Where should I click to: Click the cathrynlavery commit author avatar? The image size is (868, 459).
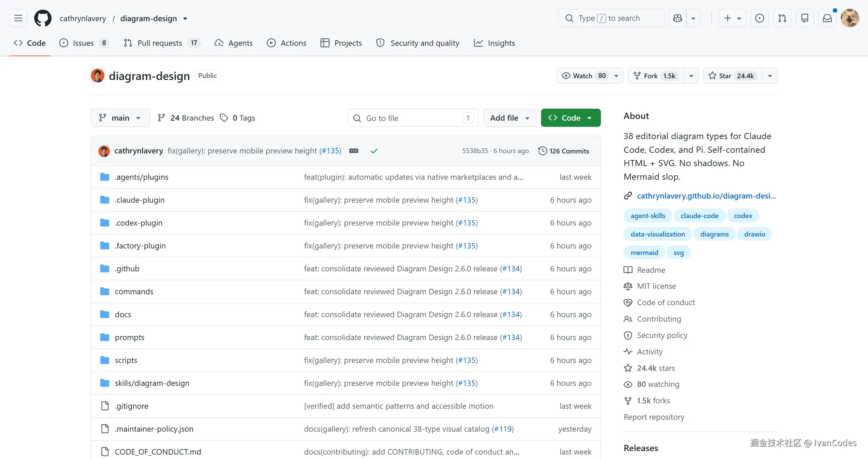click(x=104, y=151)
